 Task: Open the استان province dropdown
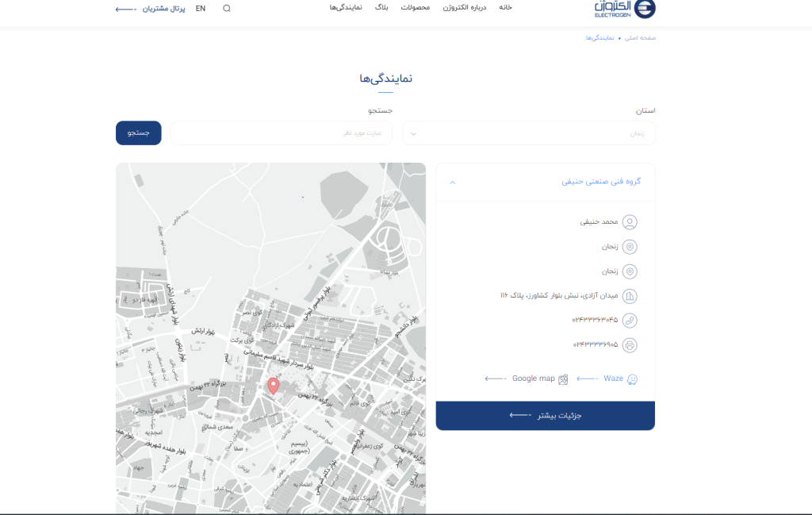click(x=529, y=133)
